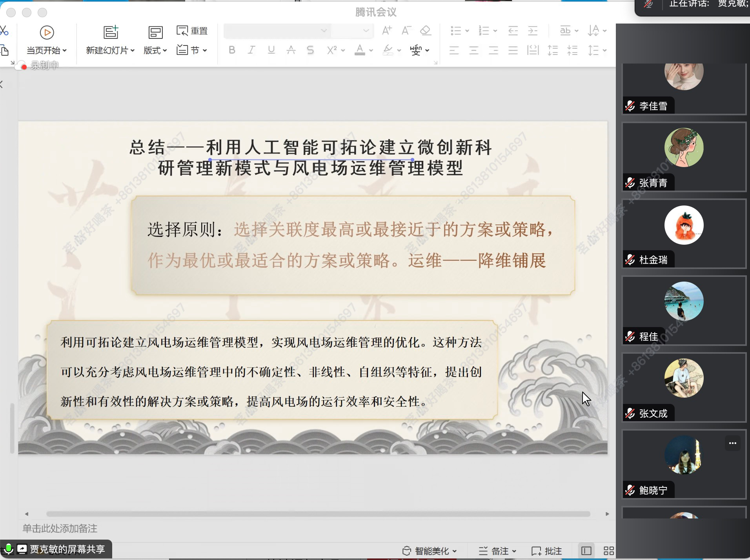The height and width of the screenshot is (560, 750).
Task: Toggle bold formatting
Action: 232,50
